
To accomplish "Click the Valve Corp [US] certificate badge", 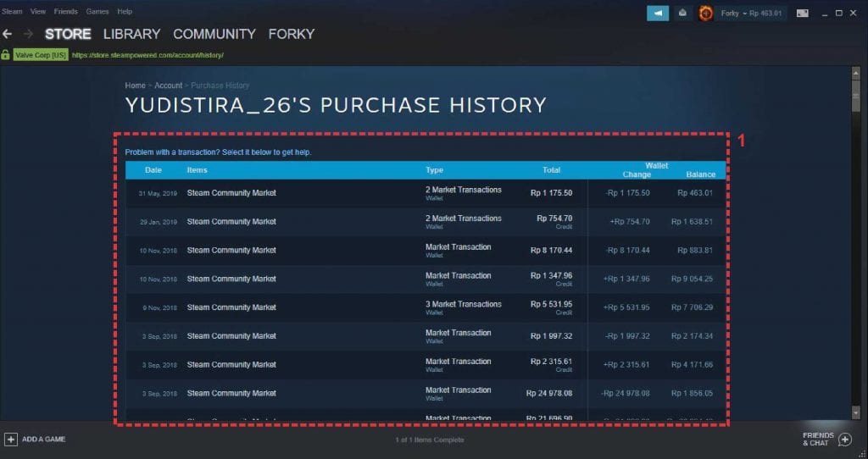I will 41,55.
